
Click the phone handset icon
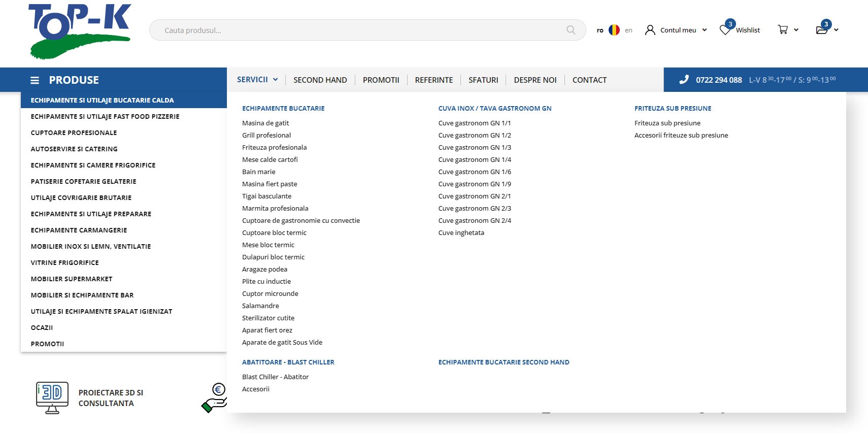(684, 80)
